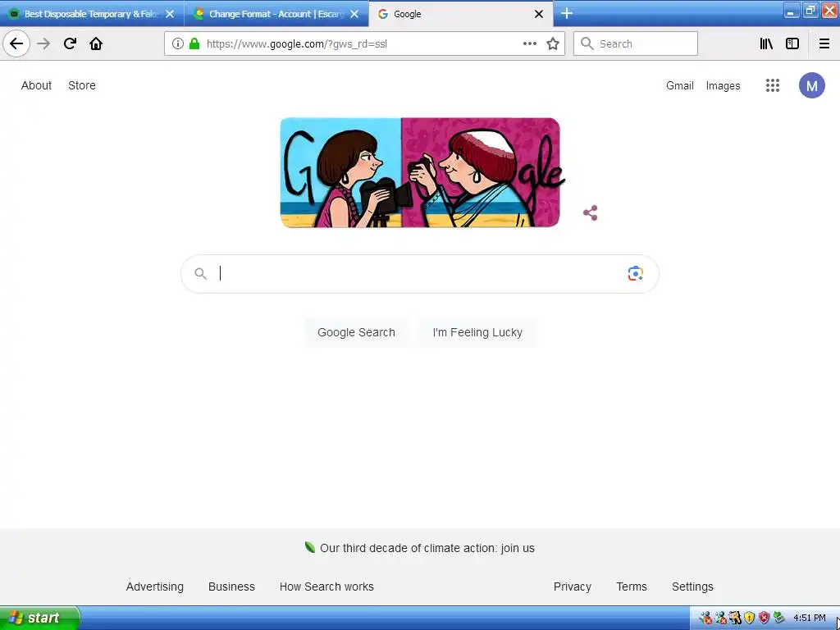Open How Search works link
The width and height of the screenshot is (840, 630).
pyautogui.click(x=326, y=587)
